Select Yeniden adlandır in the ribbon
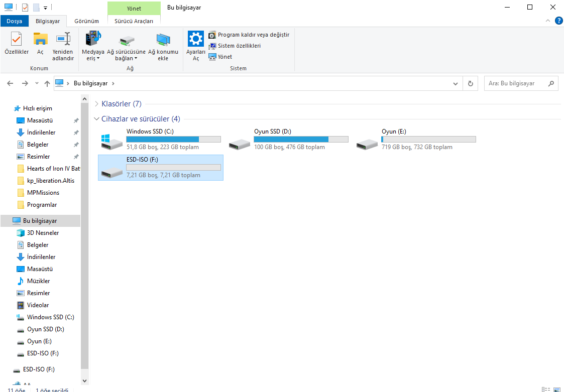The height and width of the screenshot is (392, 564). [63, 46]
